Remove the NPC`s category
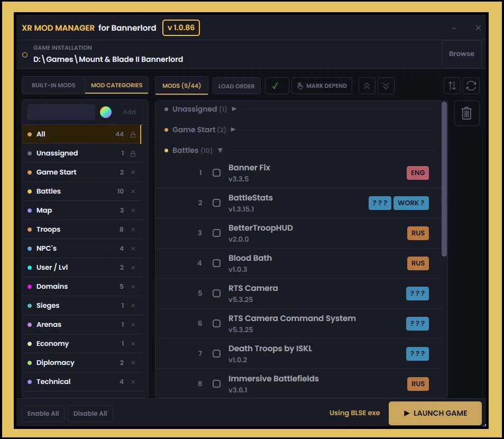The height and width of the screenshot is (439, 504). pyautogui.click(x=133, y=249)
